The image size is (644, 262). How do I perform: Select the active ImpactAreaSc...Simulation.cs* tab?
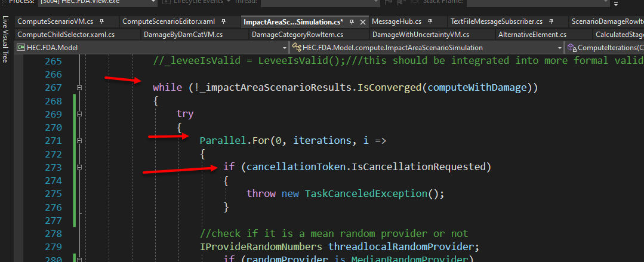tap(293, 21)
